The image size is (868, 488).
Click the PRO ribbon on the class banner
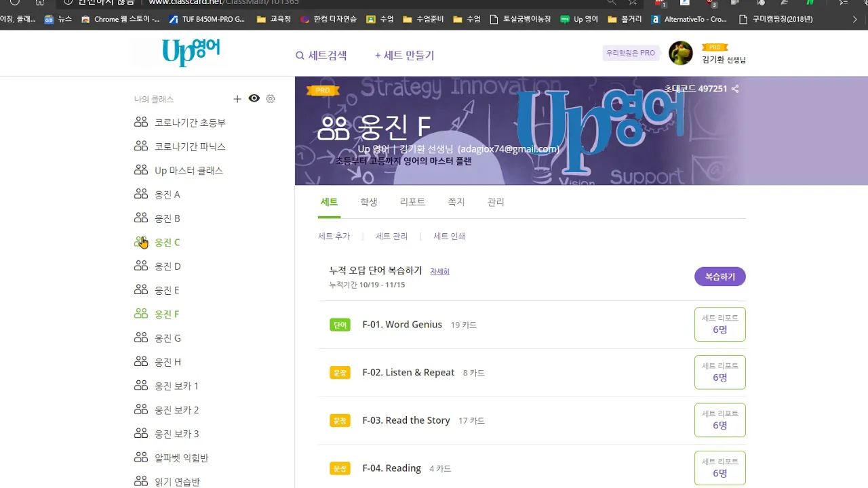coord(323,90)
